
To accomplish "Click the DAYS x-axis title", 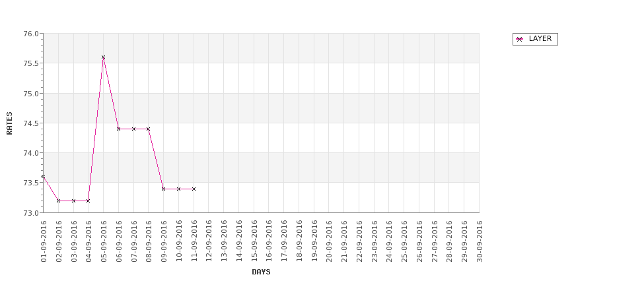I will pos(261,272).
